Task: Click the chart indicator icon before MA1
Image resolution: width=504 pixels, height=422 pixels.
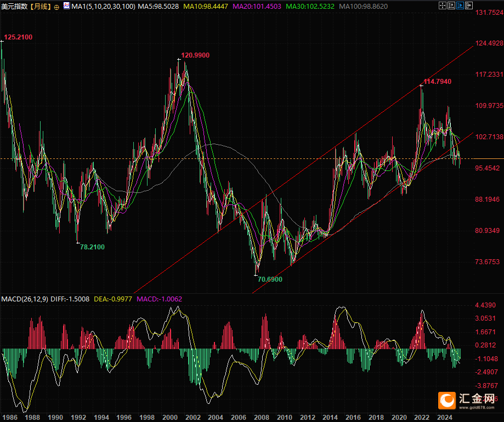Action: [67, 7]
